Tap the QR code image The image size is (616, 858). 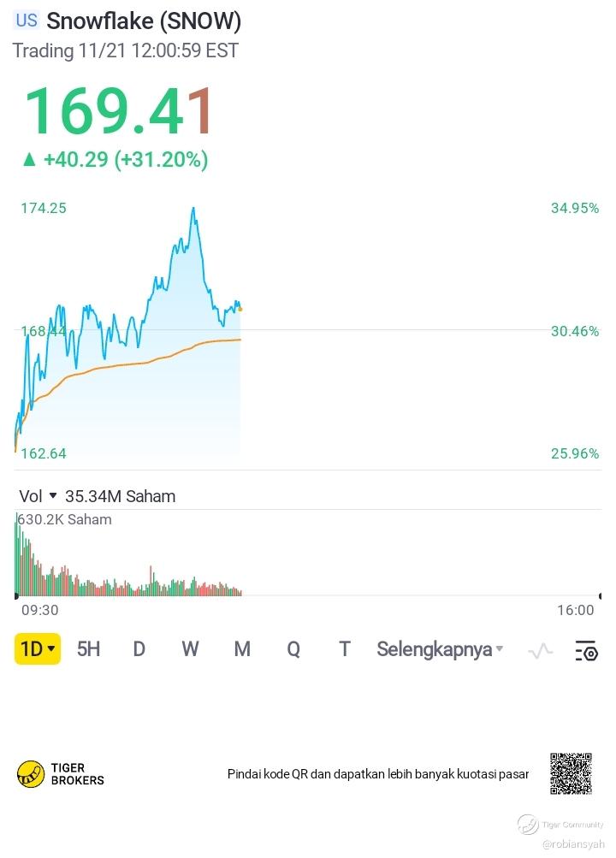[572, 773]
